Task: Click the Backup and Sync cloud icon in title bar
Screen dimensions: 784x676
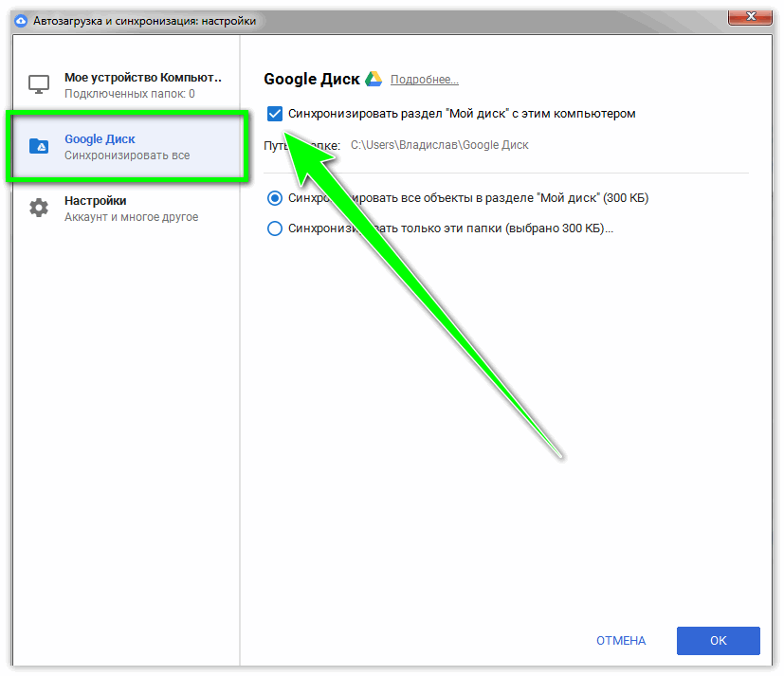Action: (x=21, y=21)
